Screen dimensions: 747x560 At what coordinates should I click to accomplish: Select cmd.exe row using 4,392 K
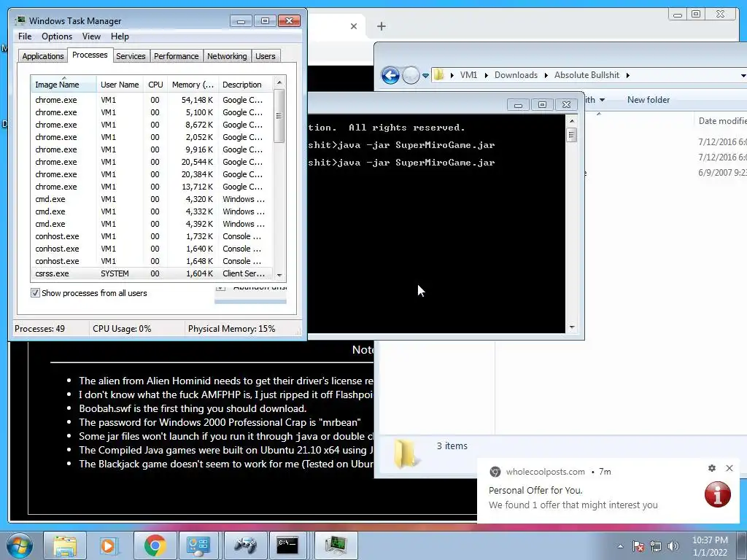152,224
